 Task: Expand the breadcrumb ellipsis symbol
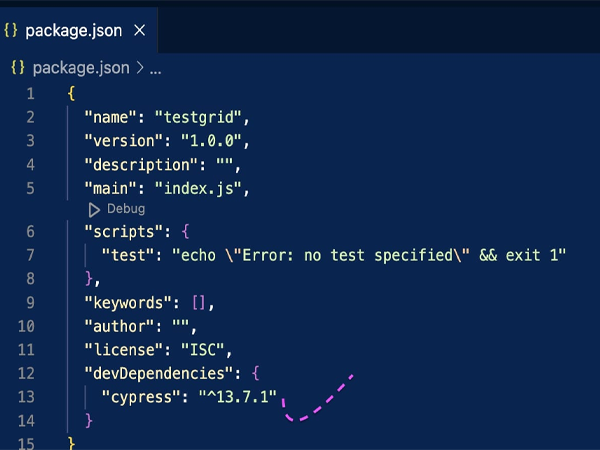(155, 68)
